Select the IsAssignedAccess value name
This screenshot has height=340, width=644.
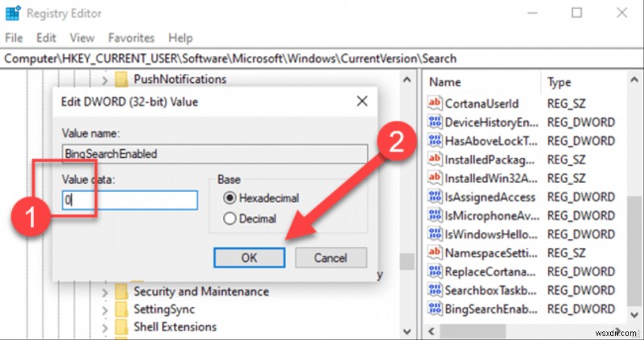tap(490, 197)
